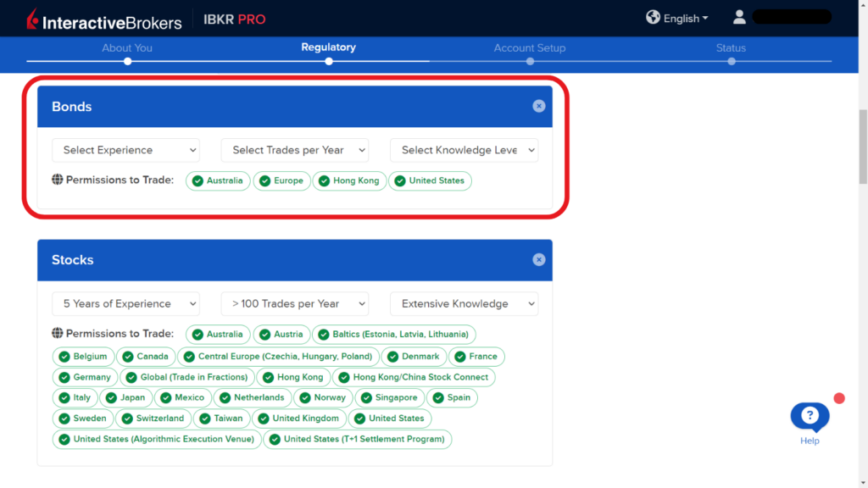Toggle Global (Trade in Fractions) permission
Viewport: 868px width, 488px height.
(x=187, y=377)
